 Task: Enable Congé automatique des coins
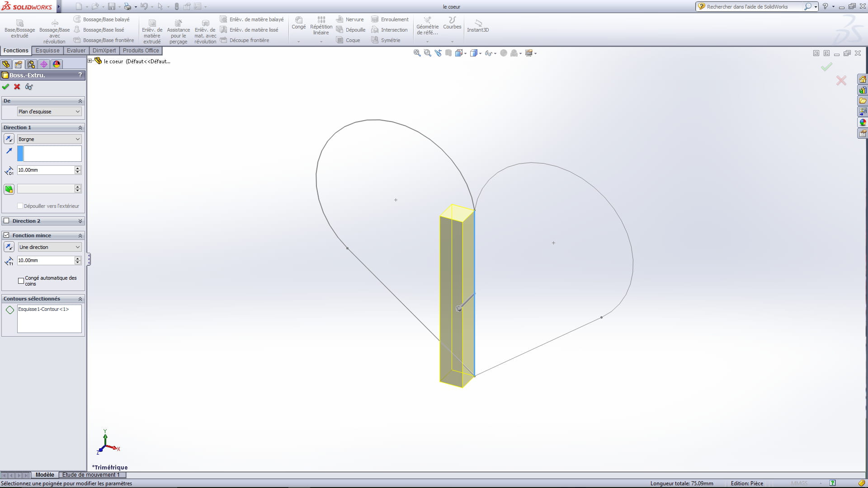tap(21, 281)
